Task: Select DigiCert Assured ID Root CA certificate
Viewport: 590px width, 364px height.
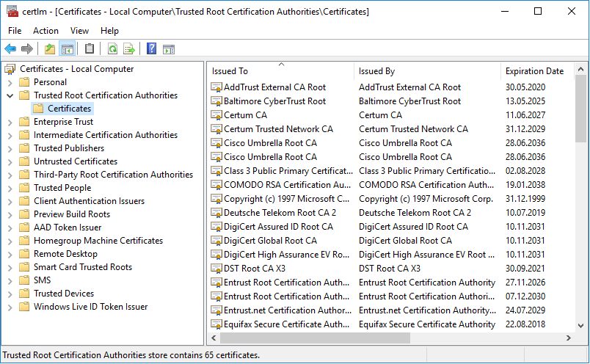Action: 278,227
